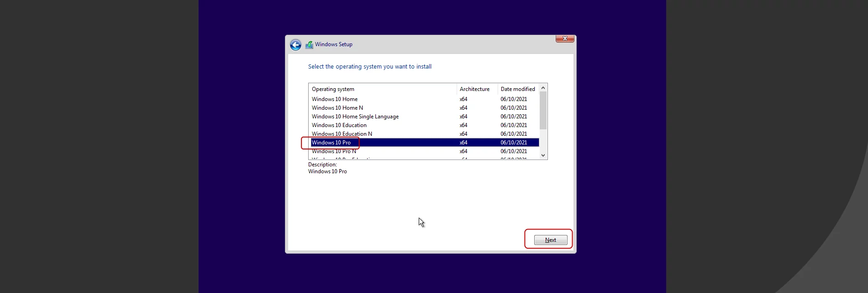Select the Windows 10 Education row

click(x=424, y=125)
